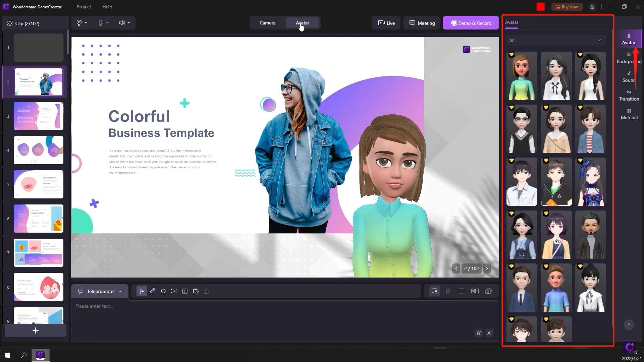Click the Demo & Record button

click(471, 23)
